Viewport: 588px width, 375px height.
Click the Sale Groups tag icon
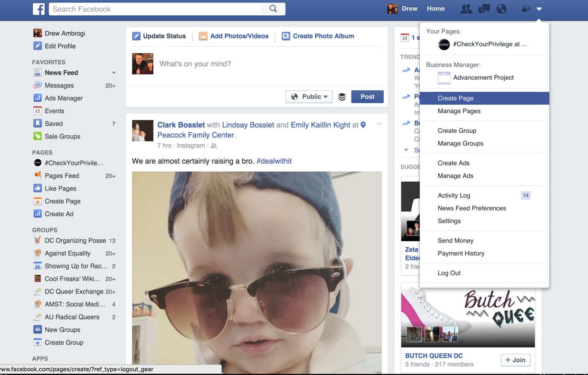(x=37, y=136)
